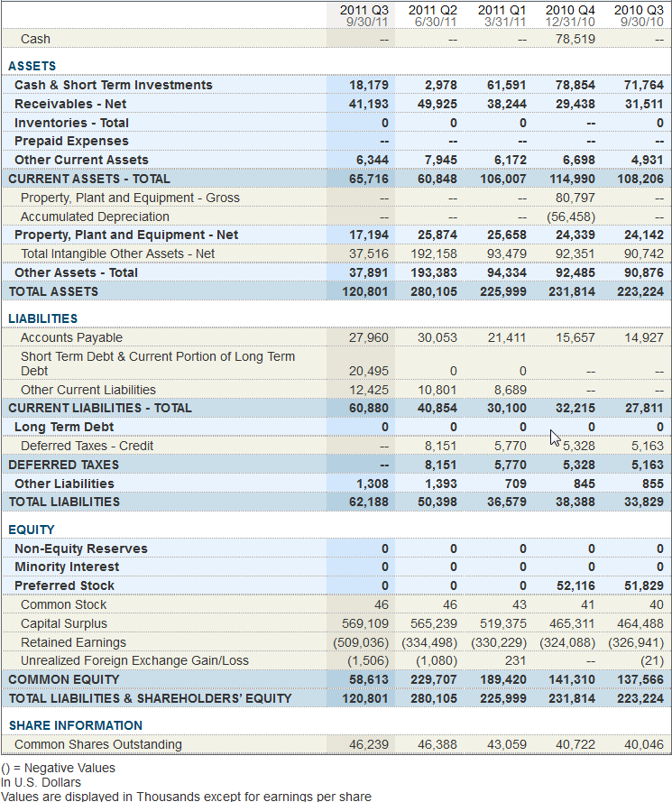
Task: Select the EQUITY section heading
Action: click(x=32, y=530)
